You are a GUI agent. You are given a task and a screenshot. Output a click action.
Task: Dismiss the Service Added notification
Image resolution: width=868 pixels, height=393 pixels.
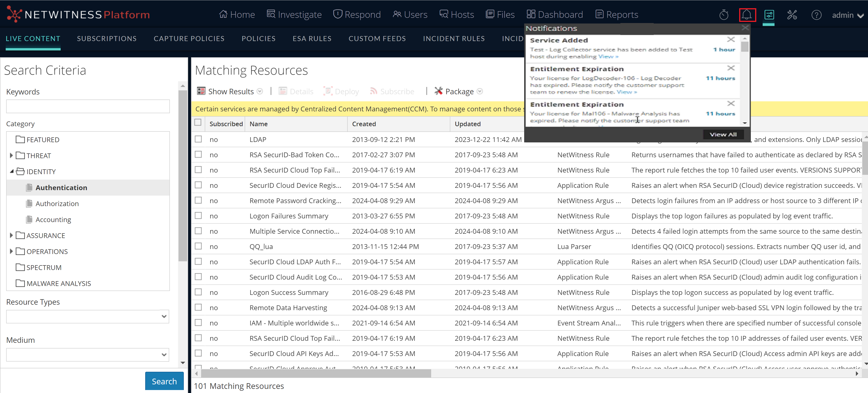pyautogui.click(x=731, y=39)
